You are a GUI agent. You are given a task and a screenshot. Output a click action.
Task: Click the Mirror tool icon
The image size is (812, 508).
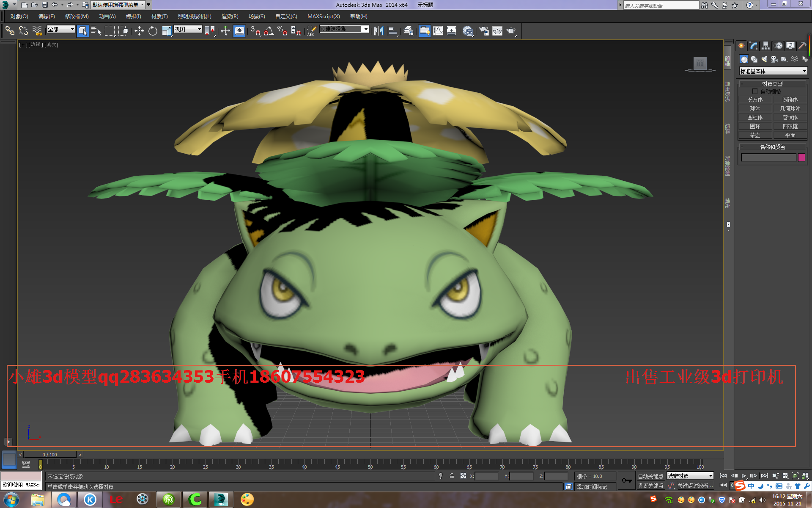[x=379, y=30]
